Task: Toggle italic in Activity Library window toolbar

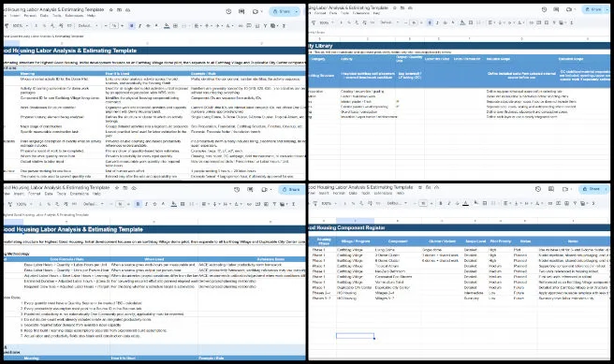Action: [x=437, y=22]
